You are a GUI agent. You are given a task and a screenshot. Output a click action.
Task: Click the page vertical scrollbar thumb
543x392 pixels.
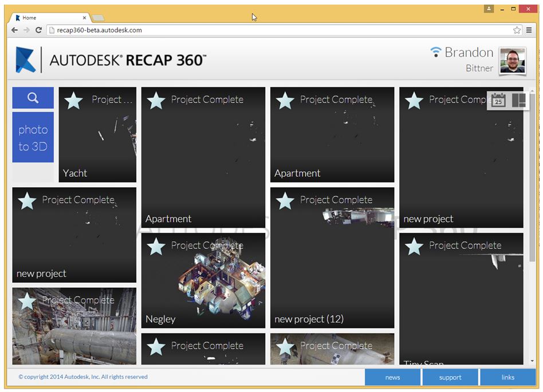pyautogui.click(x=532, y=176)
